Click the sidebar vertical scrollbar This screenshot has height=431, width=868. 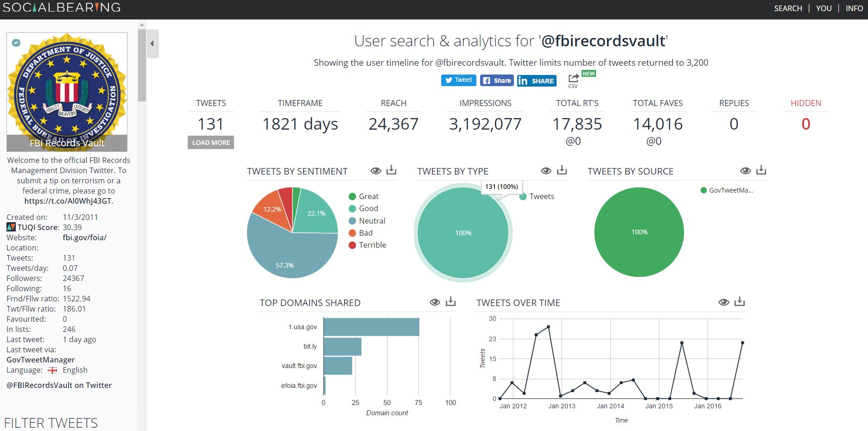[x=142, y=65]
